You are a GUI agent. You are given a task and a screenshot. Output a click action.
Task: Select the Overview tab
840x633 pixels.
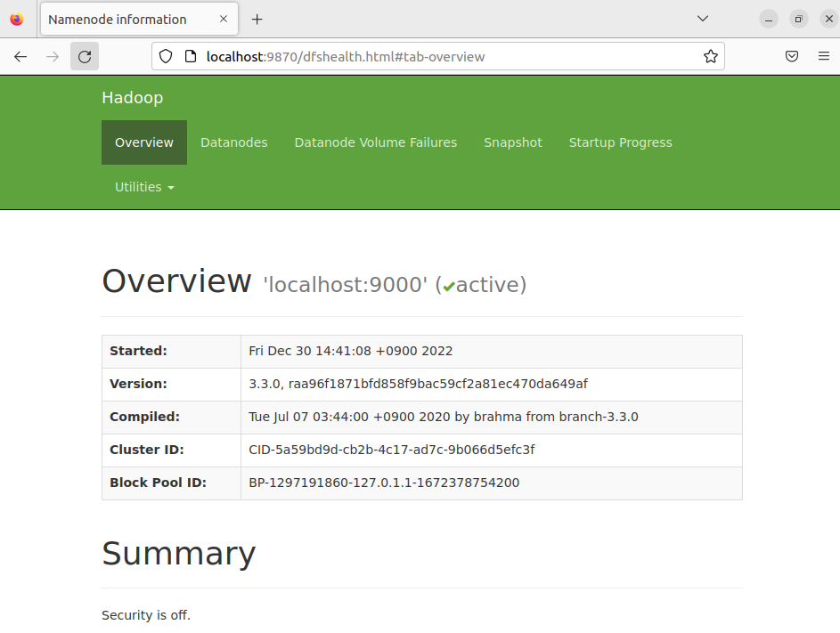pos(144,142)
